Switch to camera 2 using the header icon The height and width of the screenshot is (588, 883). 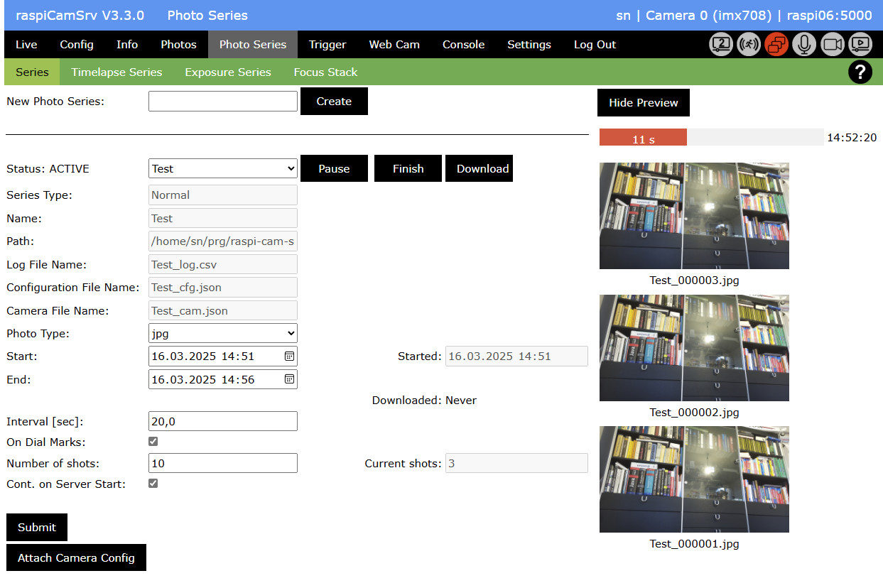[x=720, y=44]
